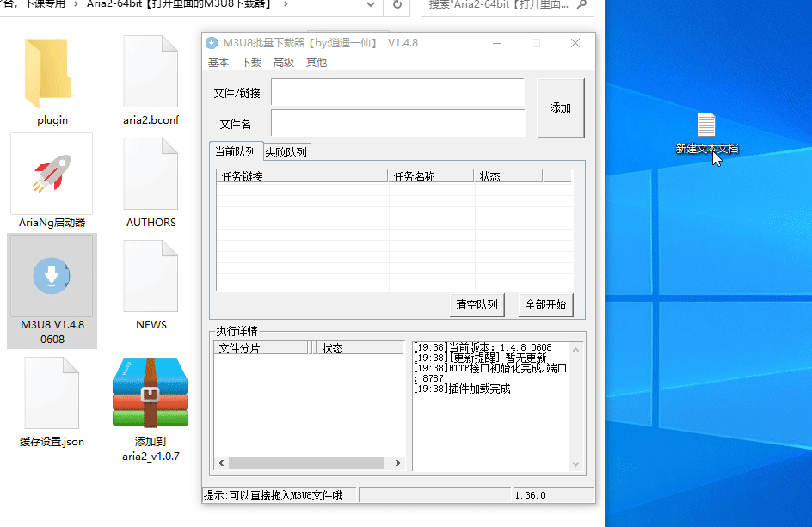Click the left arrow of horizontal scrollbar
The image size is (812, 527).
pos(221,463)
